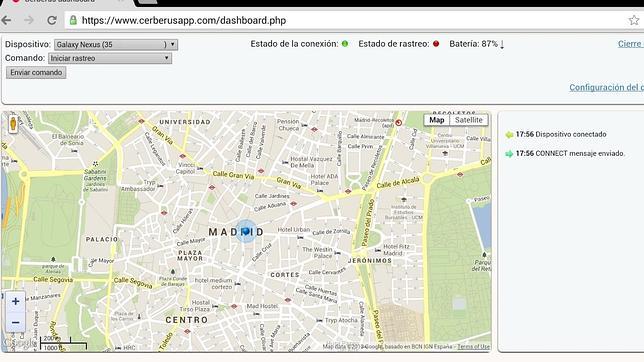The height and width of the screenshot is (362, 644).
Task: Click the green arrow icon next to CONNECT mensaje enviado
Action: [x=509, y=154]
